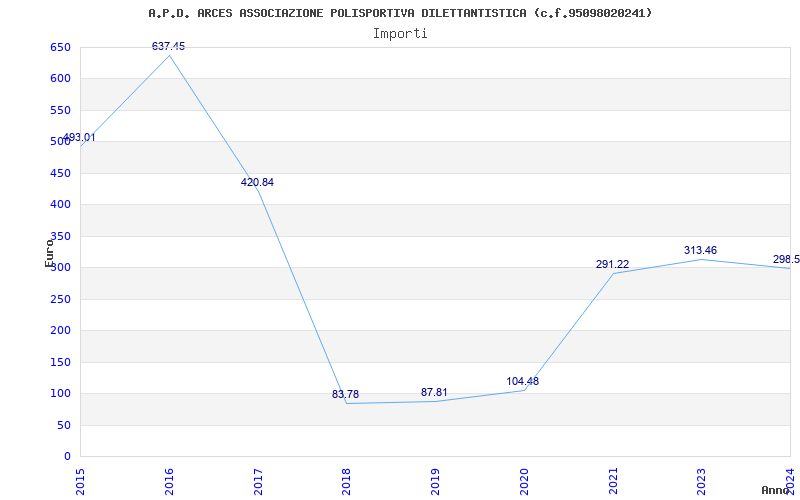Click the 350 y-axis value
This screenshot has width=800, height=500.
pyautogui.click(x=60, y=236)
